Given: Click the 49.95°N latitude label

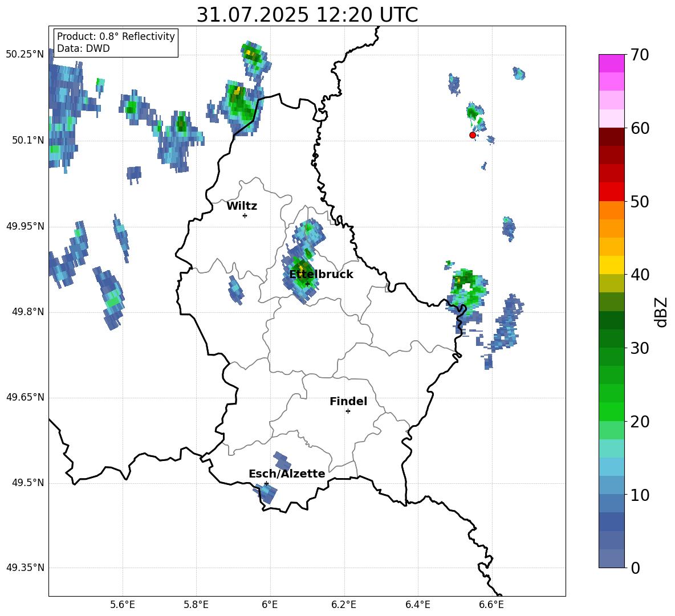Looking at the screenshot, I should click(25, 226).
